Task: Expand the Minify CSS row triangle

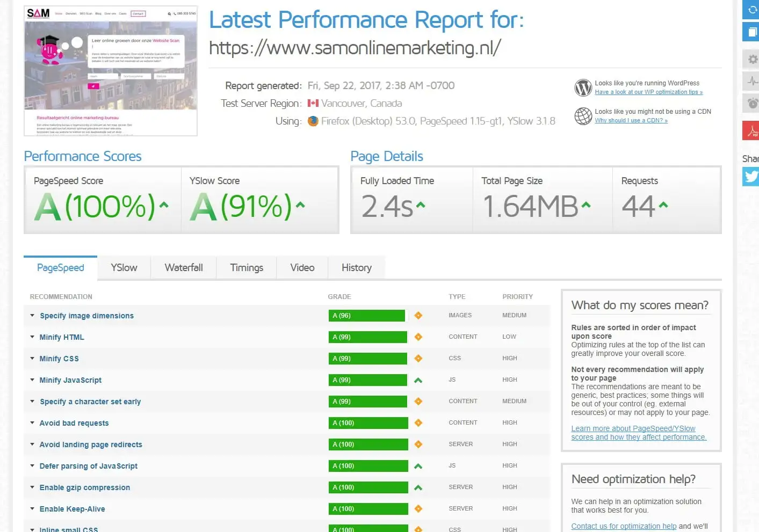Action: 32,359
